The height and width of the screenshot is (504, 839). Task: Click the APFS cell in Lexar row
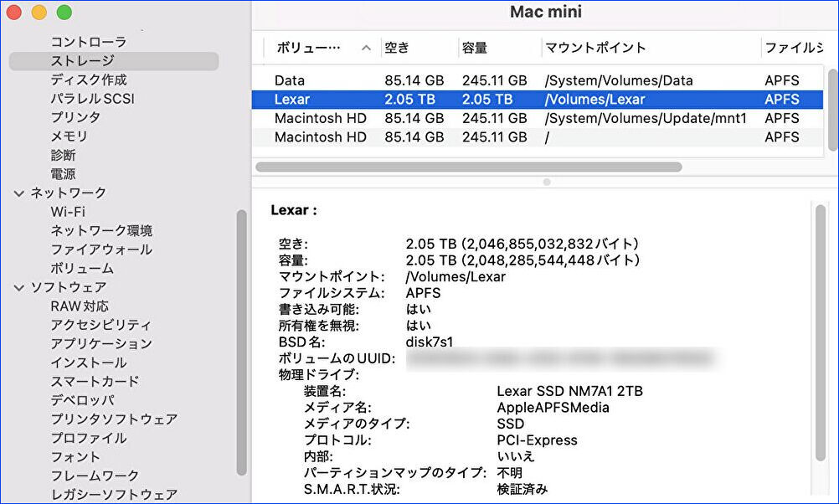(x=782, y=100)
